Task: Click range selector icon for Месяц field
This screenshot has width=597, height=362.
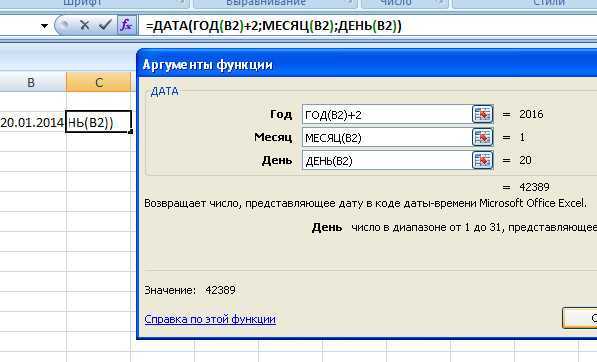Action: (x=482, y=137)
